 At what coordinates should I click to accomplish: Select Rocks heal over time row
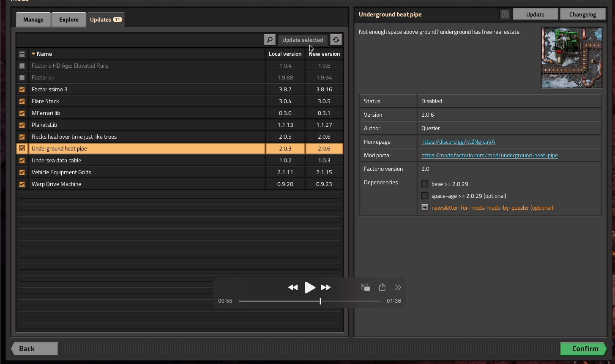[180, 137]
